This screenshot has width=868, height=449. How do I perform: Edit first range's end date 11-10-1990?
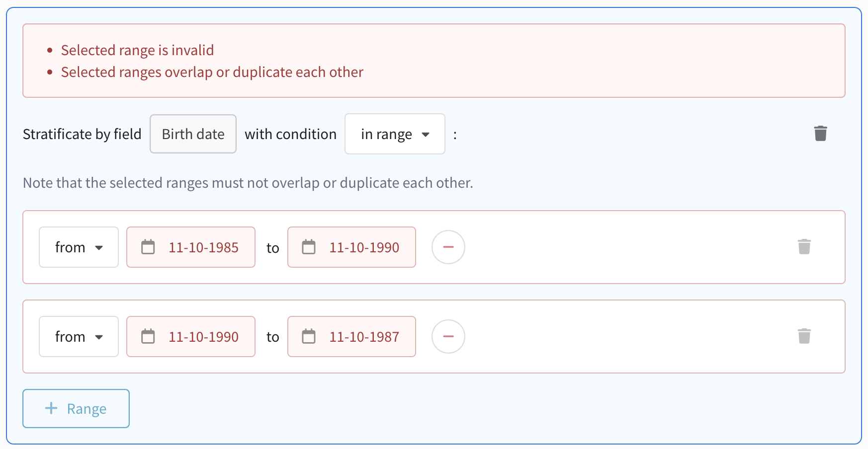pyautogui.click(x=364, y=247)
